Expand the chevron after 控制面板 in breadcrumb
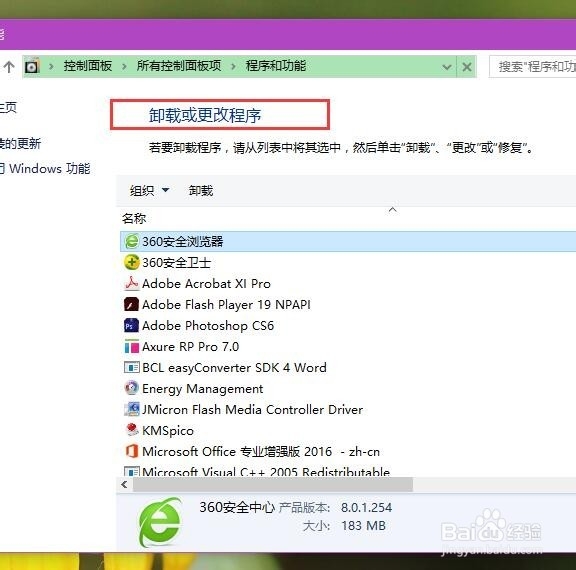Image resolution: width=576 pixels, height=570 pixels. (x=125, y=66)
